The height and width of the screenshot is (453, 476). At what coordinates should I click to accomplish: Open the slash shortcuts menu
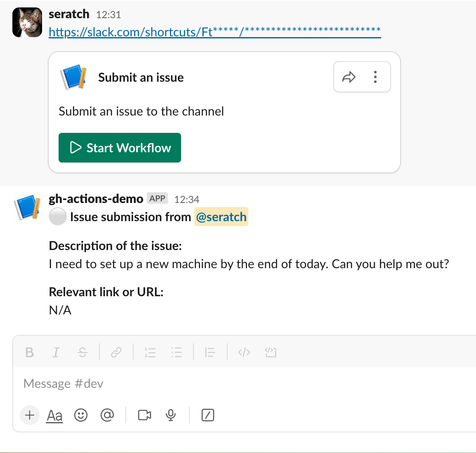coord(208,415)
